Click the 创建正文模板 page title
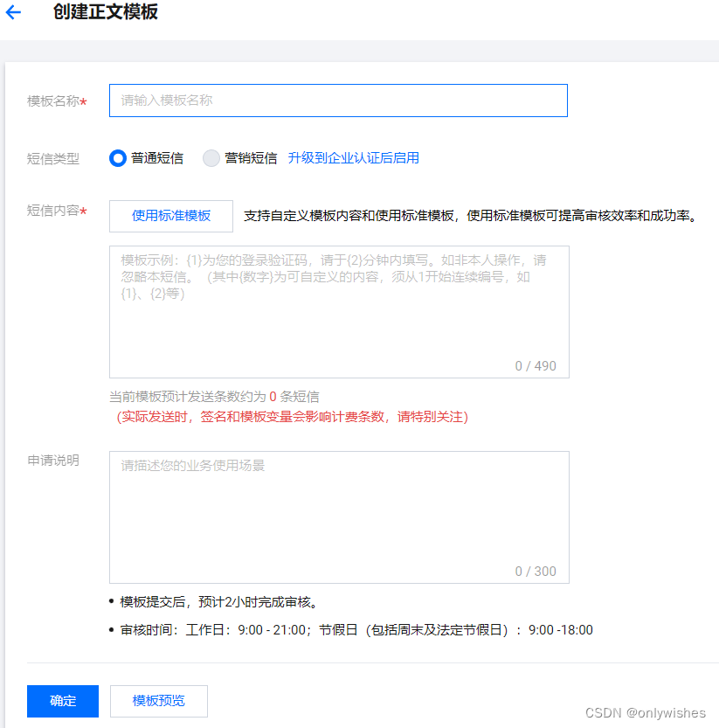 [x=106, y=13]
